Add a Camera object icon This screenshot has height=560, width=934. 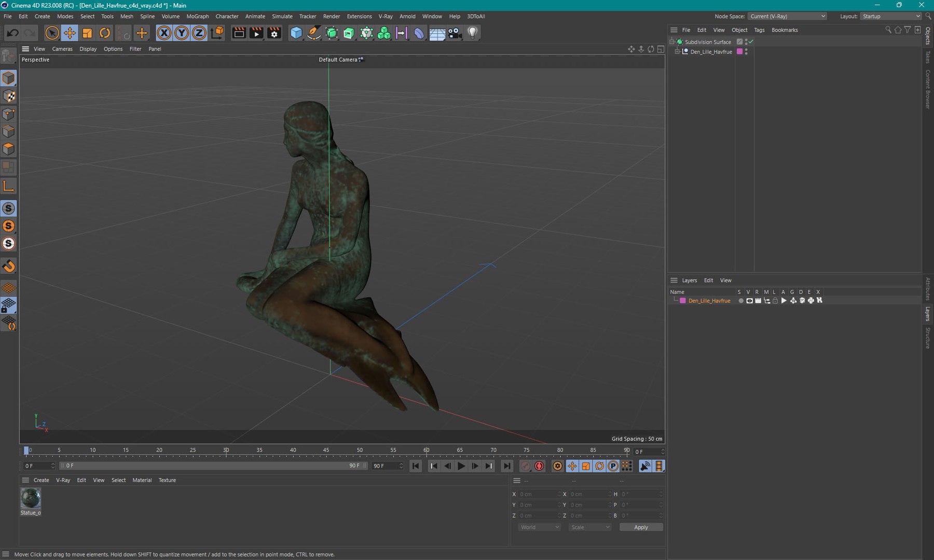click(x=455, y=33)
